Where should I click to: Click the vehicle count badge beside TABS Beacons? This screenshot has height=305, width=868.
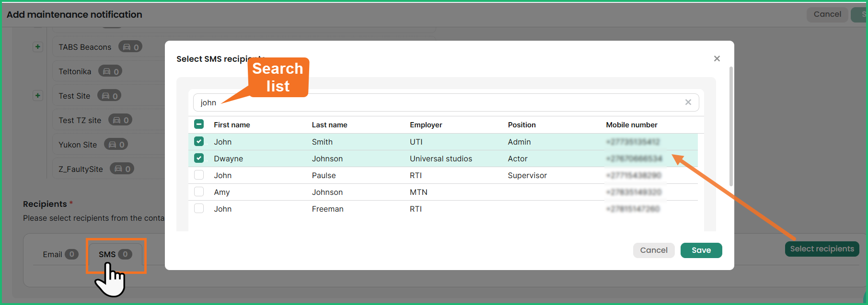pos(130,47)
